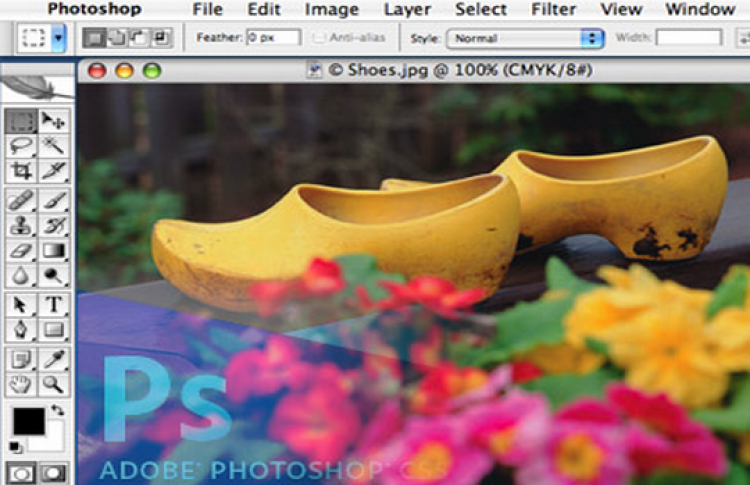Open the tool preset picker dropdown arrow
The height and width of the screenshot is (485, 750).
58,38
